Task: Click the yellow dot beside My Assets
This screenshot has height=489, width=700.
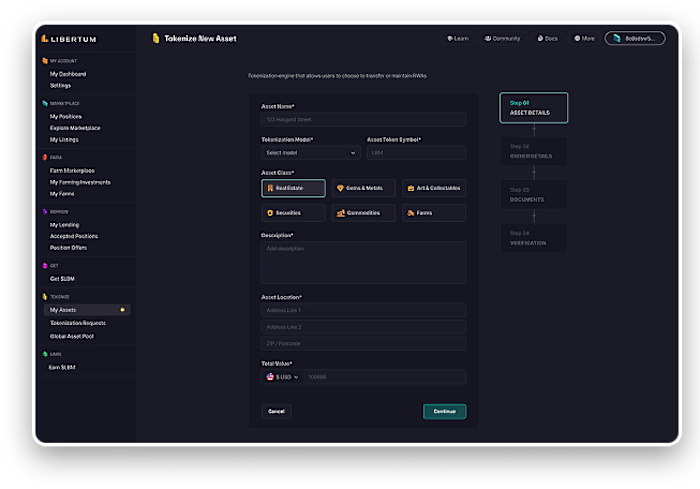Action: 122,309
